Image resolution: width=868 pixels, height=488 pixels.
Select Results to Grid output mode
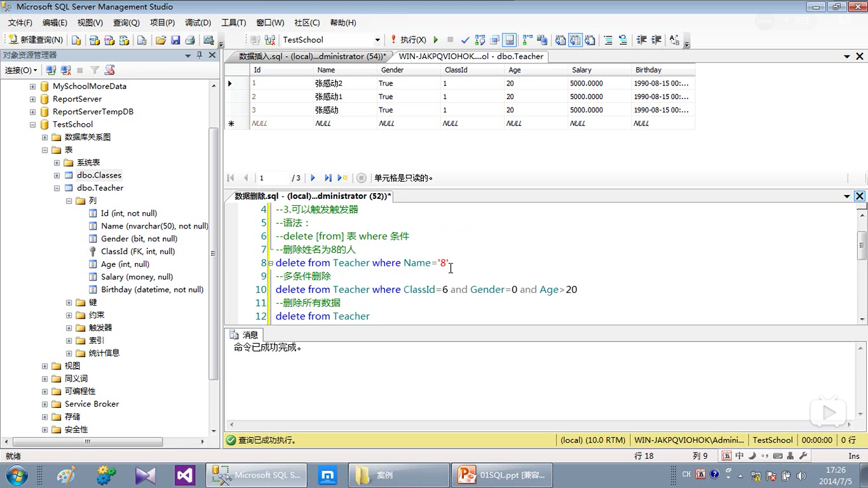(x=575, y=39)
